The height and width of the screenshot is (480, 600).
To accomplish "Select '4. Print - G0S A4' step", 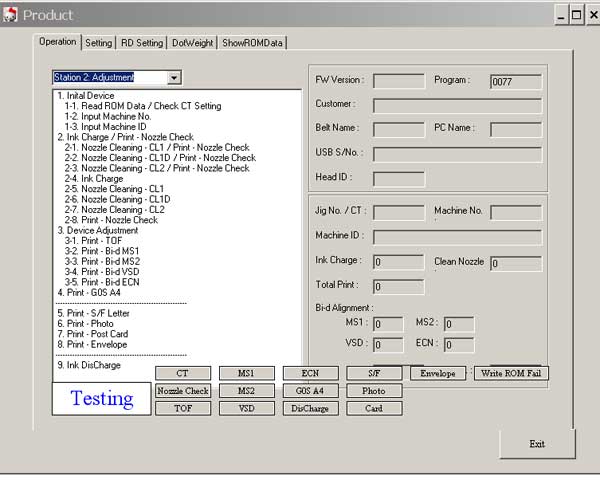I will (89, 292).
